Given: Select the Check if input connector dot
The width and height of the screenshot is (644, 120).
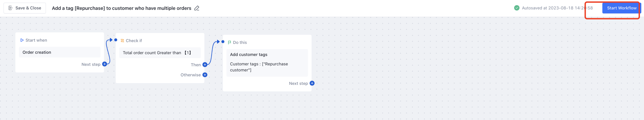Looking at the screenshot, I should click(116, 40).
